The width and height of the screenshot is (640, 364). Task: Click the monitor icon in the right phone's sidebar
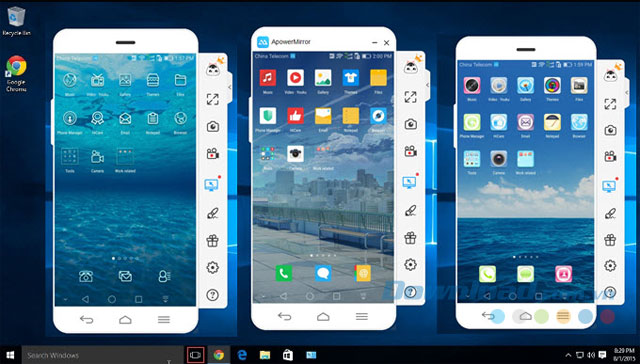tap(609, 186)
